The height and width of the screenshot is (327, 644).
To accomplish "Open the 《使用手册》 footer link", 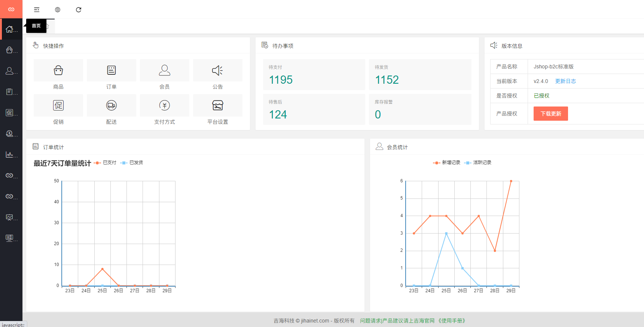I will click(452, 321).
